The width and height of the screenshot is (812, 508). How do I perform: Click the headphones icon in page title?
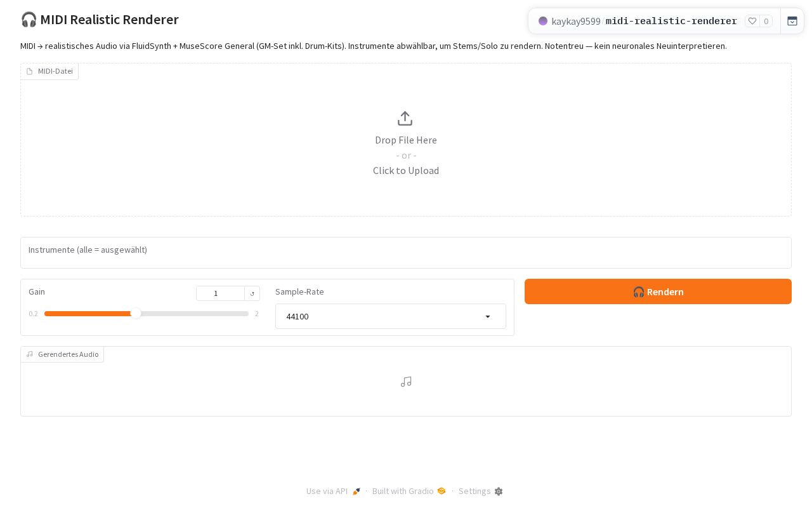pyautogui.click(x=29, y=20)
